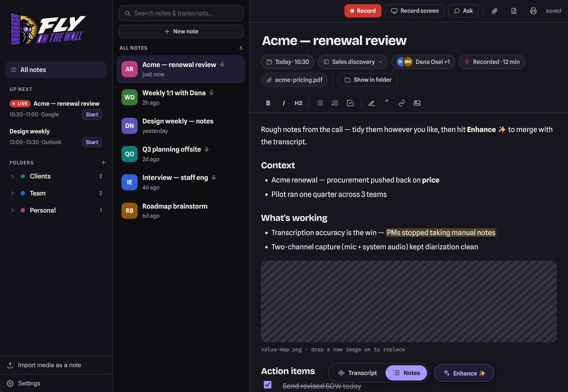Create a New note

[181, 31]
